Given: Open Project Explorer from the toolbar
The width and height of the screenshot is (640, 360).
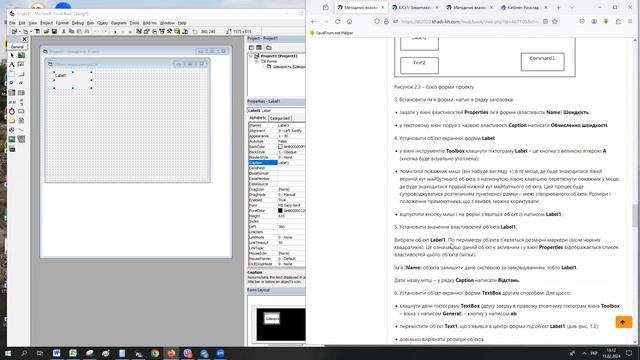Looking at the screenshot, I should 139,31.
